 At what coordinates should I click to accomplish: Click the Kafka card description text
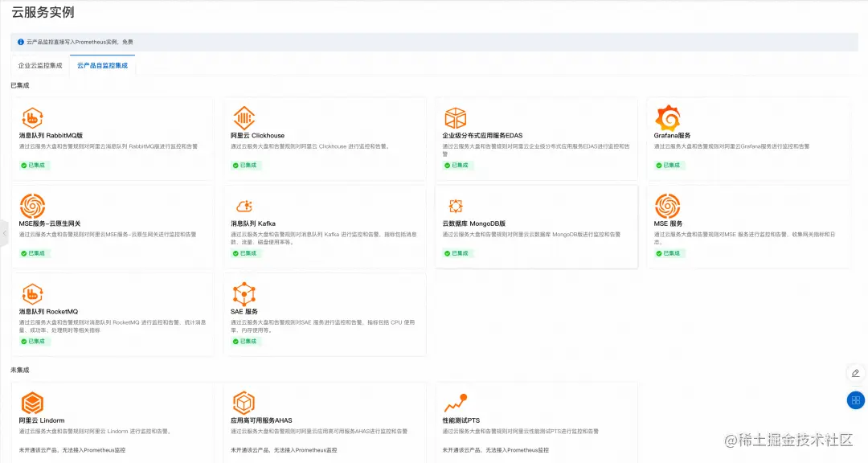[324, 238]
